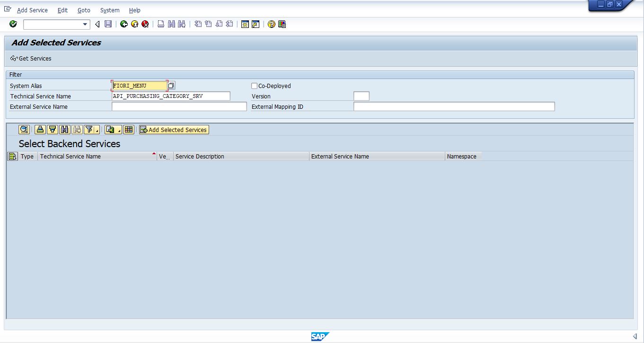
Task: Click the Export icon in ALV toolbar
Action: [x=110, y=130]
